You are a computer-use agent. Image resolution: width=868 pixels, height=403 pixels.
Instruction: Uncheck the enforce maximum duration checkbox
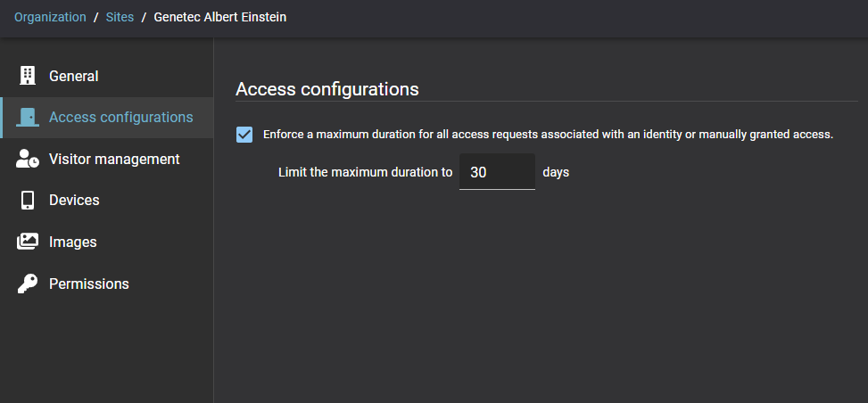(x=244, y=135)
